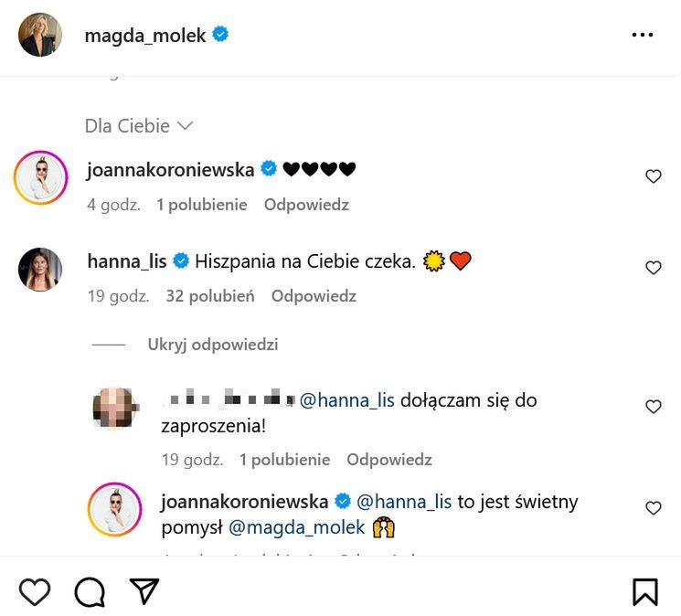
Task: Save post with bookmark icon
Action: point(645,592)
